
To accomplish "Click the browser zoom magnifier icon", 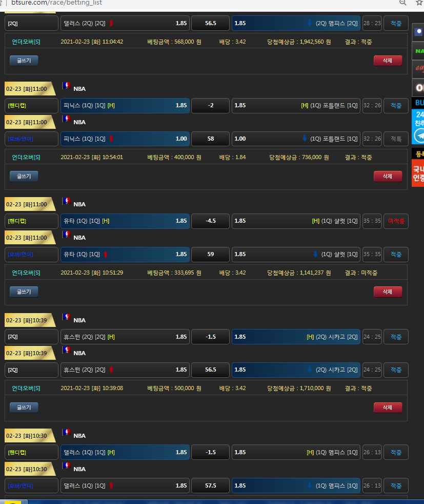I will (x=402, y=3).
